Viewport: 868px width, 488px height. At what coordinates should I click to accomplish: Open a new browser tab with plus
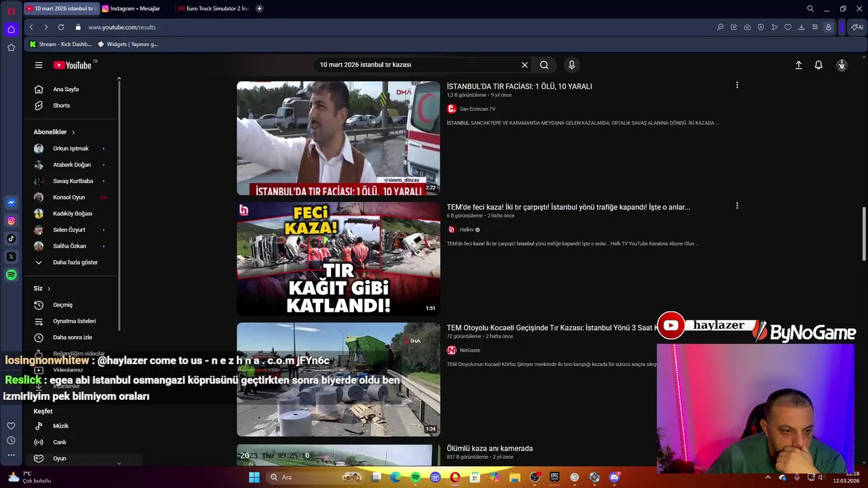coord(259,9)
